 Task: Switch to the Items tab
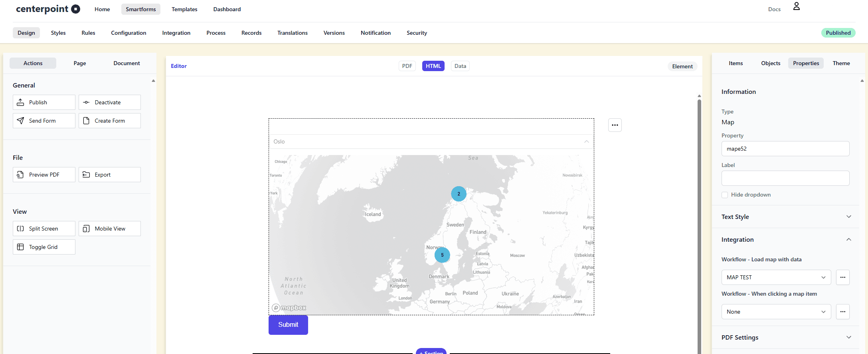(736, 63)
